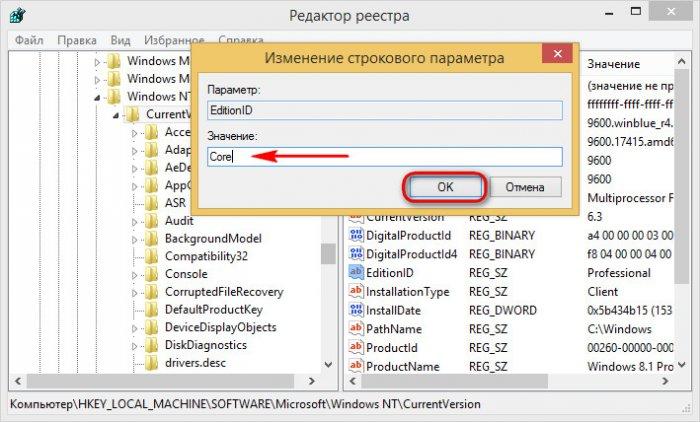Viewport: 700px width, 422px height.
Task: Click the InstallDate DWORD value icon
Action: (x=356, y=310)
